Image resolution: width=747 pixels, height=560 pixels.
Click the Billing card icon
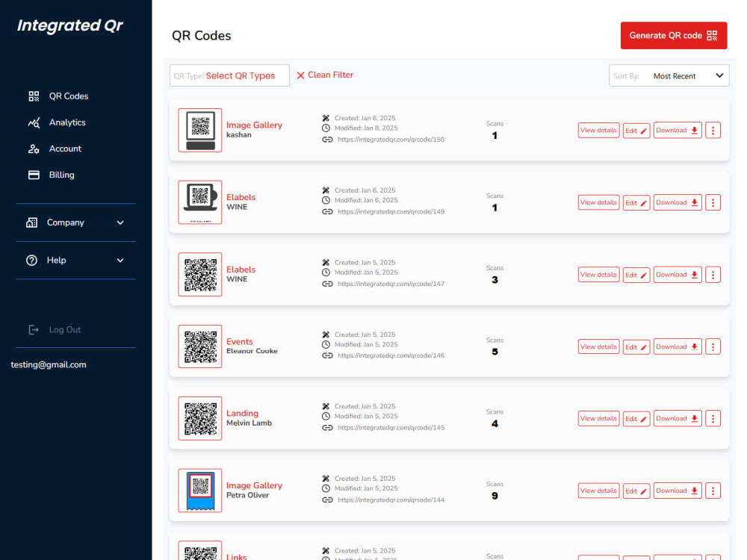coord(34,175)
